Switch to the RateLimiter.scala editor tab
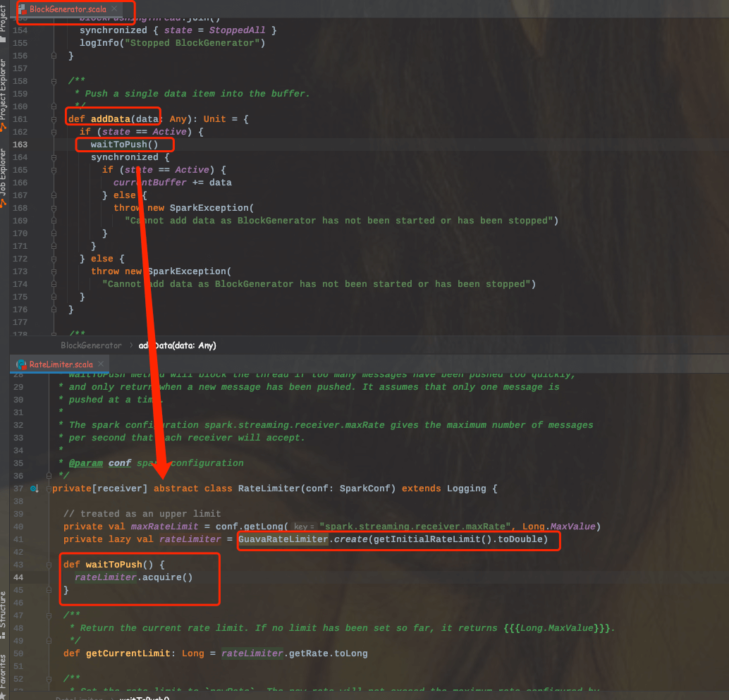 61,364
